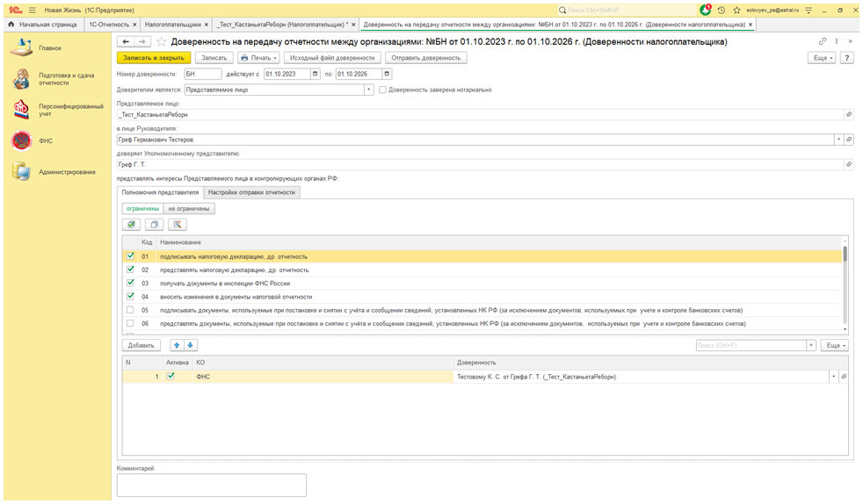
Task: Open calendar for start date 01.10.2023
Action: pos(316,74)
